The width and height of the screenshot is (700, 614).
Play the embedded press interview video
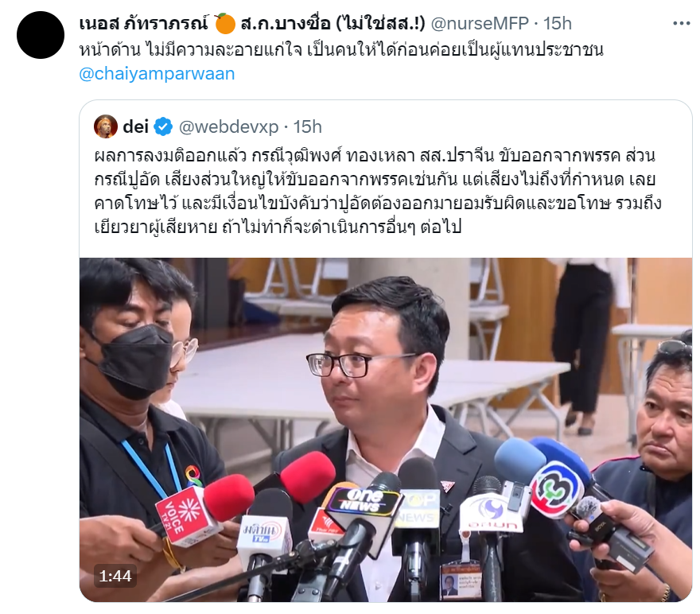click(x=386, y=429)
